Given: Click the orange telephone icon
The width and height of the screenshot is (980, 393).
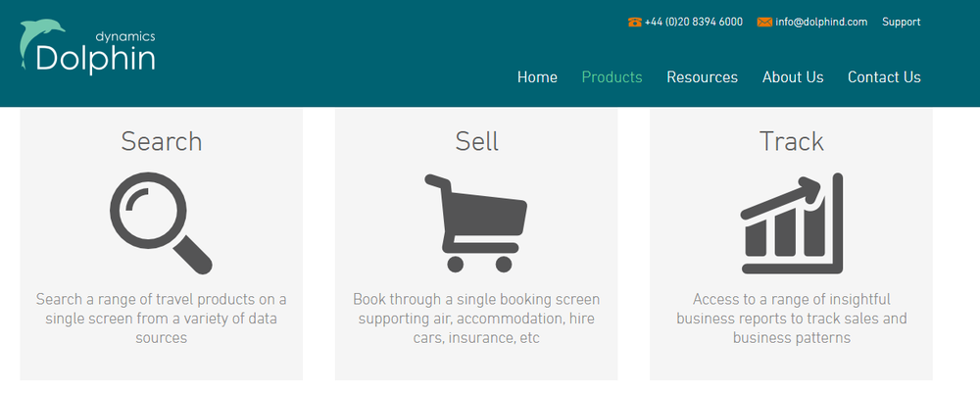Looking at the screenshot, I should pos(634,22).
